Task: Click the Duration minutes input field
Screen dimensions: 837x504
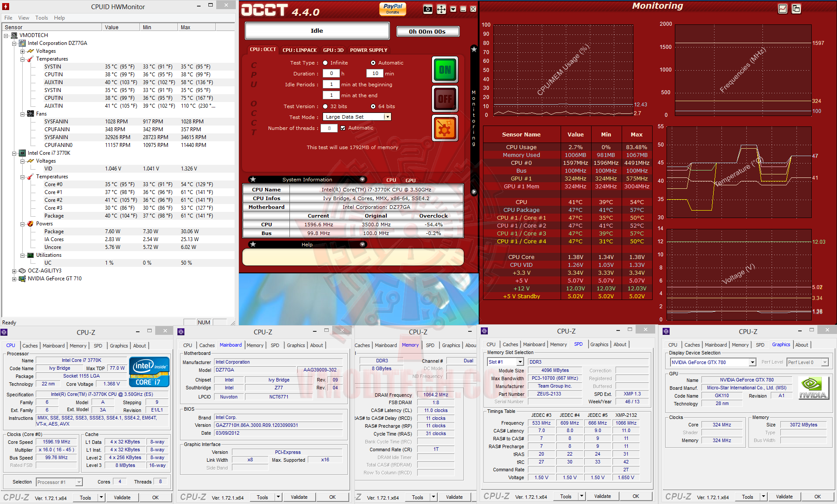Action: coord(375,74)
